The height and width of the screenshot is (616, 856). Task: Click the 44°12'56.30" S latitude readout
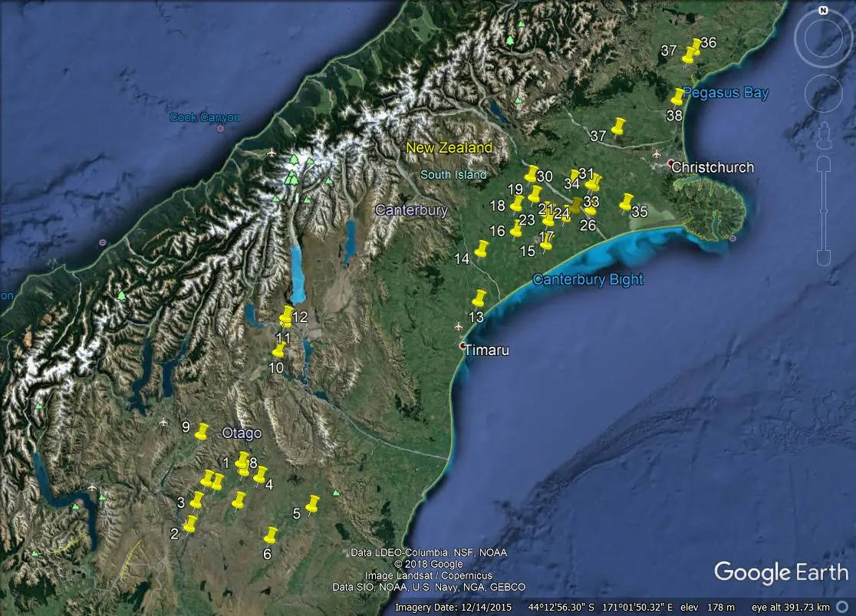click(x=561, y=608)
